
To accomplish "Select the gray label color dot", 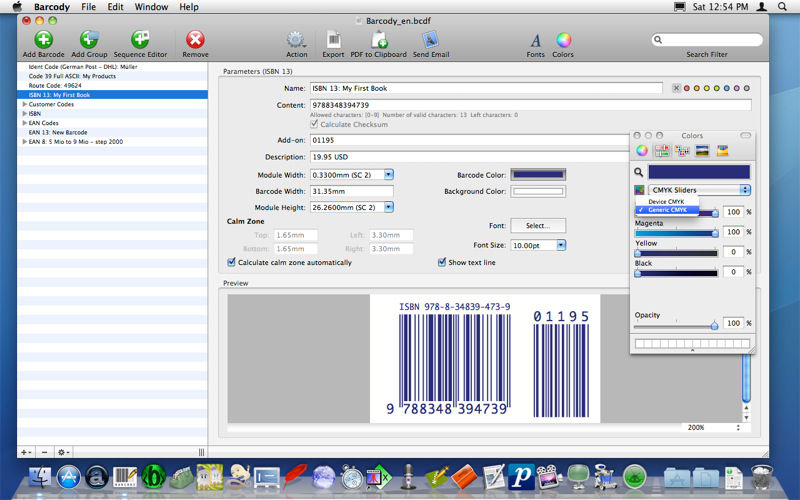I will (x=746, y=88).
